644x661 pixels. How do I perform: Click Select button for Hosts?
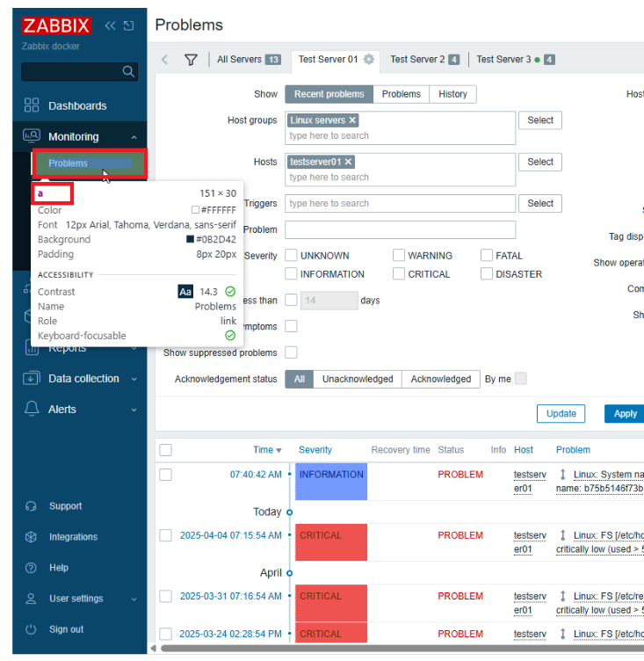click(540, 162)
